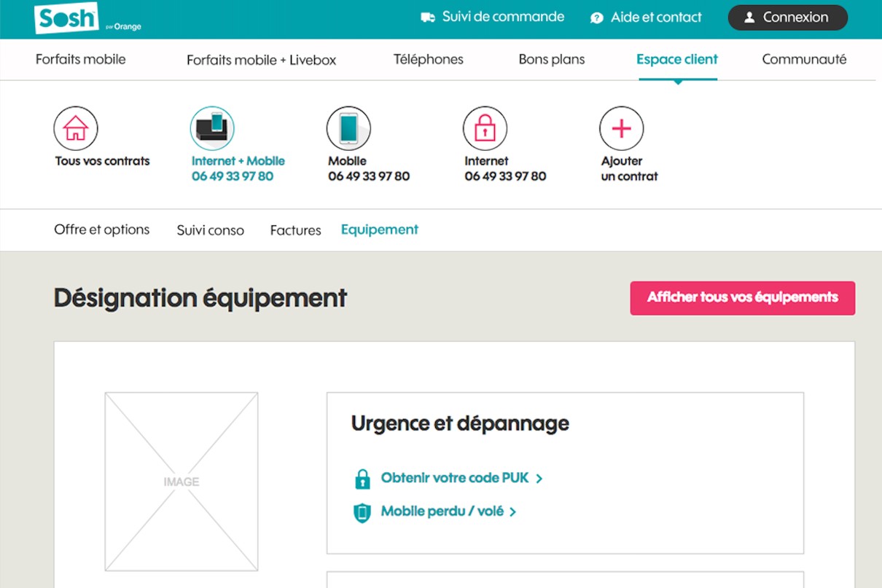The height and width of the screenshot is (588, 882).
Task: Click chevron after Obtenir votre code PUK
Action: tap(539, 479)
